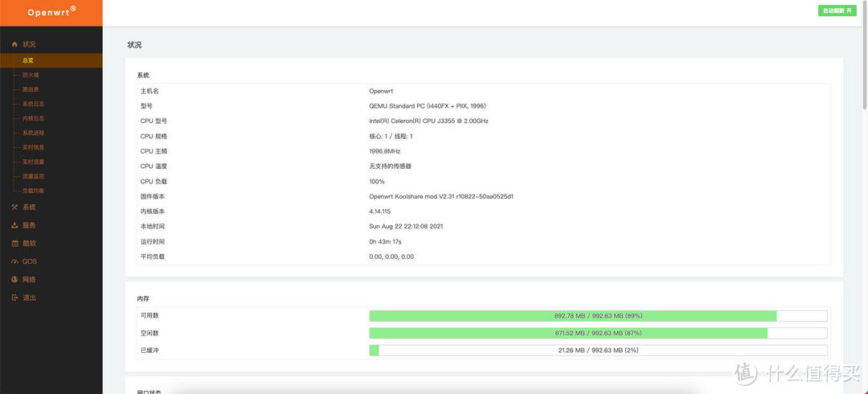Open 实时流量 in the sidebar
868x394 pixels.
(x=33, y=162)
